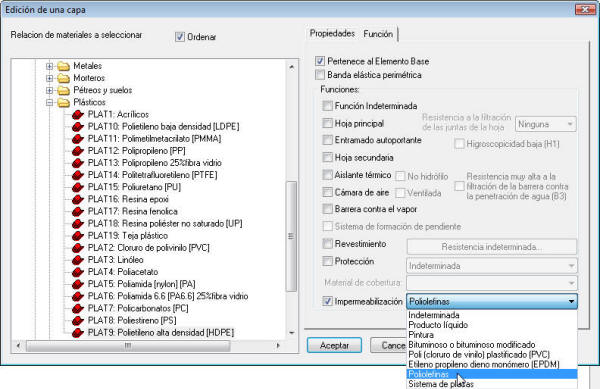The width and height of the screenshot is (600, 389).
Task: Toggle Pertenece al Elemento Base checkbox
Action: point(320,61)
